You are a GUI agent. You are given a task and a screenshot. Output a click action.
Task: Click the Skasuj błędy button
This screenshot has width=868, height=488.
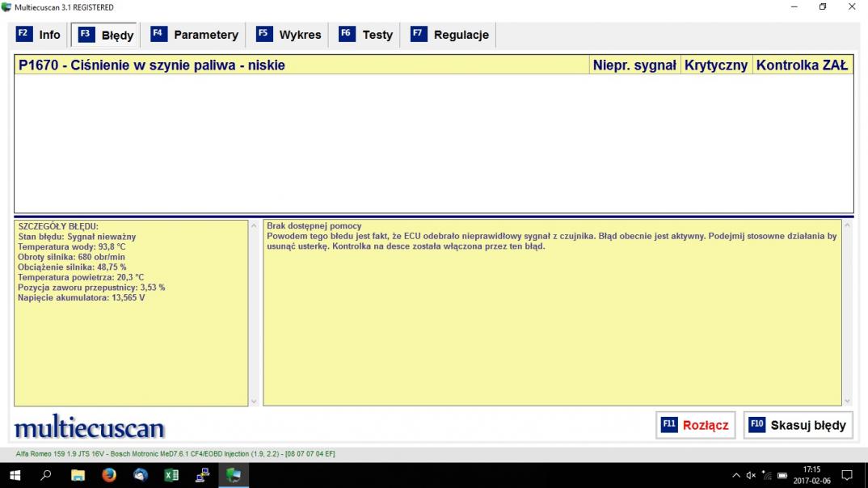point(798,425)
